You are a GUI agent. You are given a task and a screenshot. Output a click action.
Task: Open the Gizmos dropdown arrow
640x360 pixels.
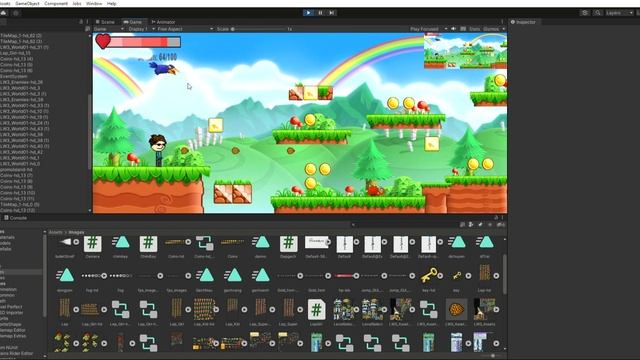504,29
